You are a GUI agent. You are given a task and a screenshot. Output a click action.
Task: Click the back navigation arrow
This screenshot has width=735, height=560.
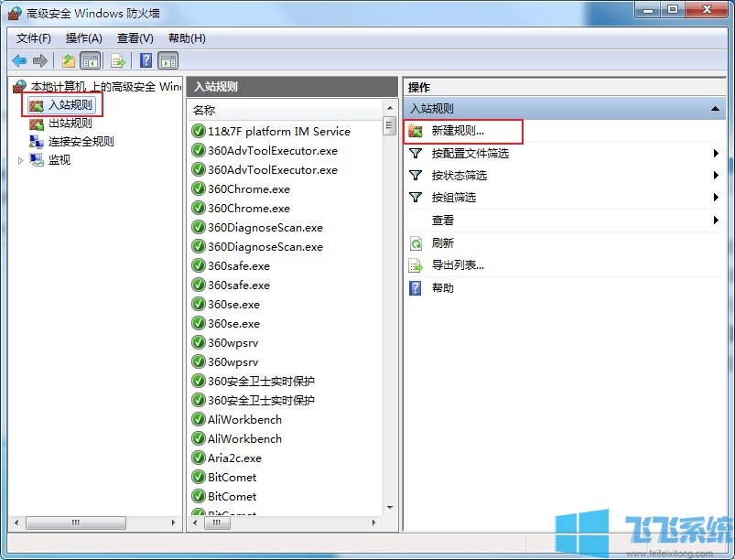coord(19,60)
